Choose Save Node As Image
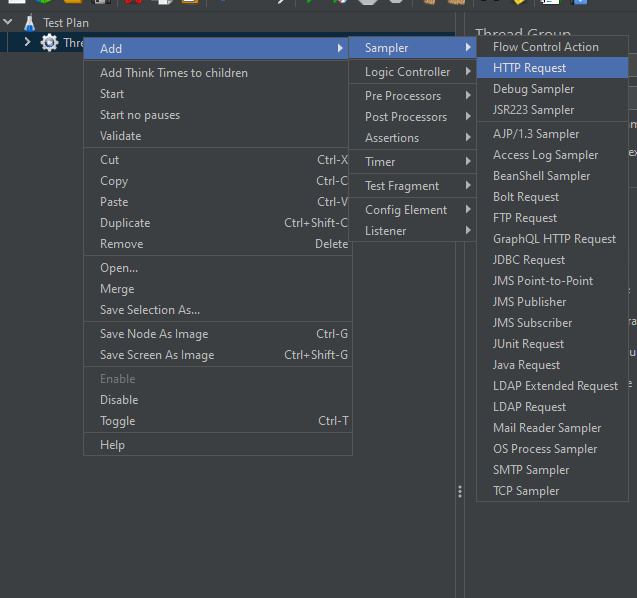Screen dimensions: 637x598 point(218,334)
